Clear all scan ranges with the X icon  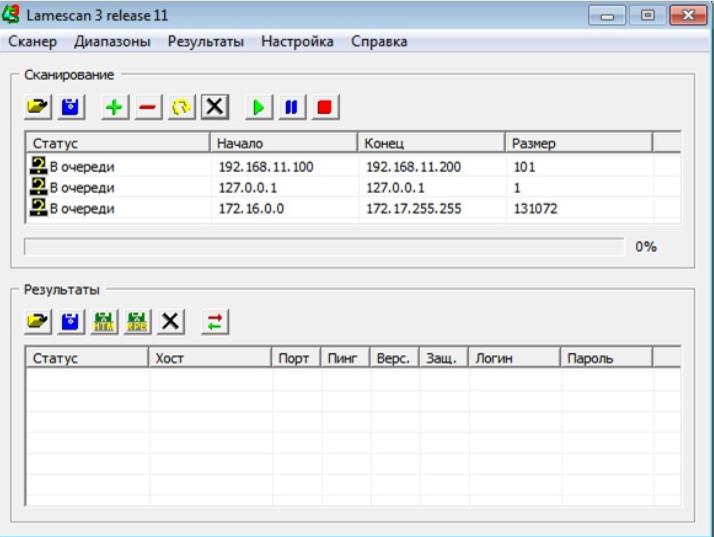click(214, 106)
